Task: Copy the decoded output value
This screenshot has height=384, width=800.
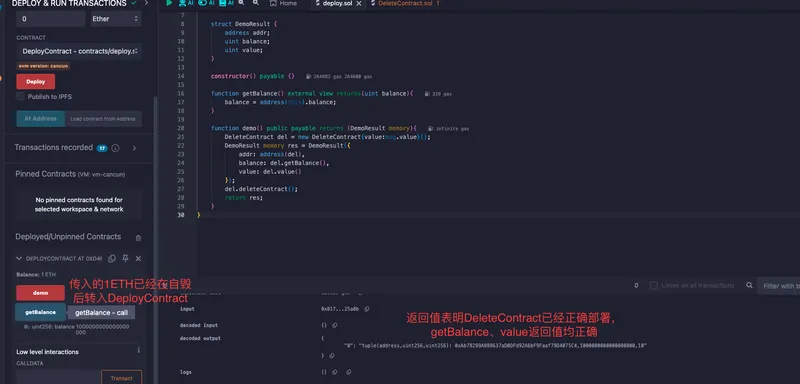Action: pyautogui.click(x=332, y=356)
